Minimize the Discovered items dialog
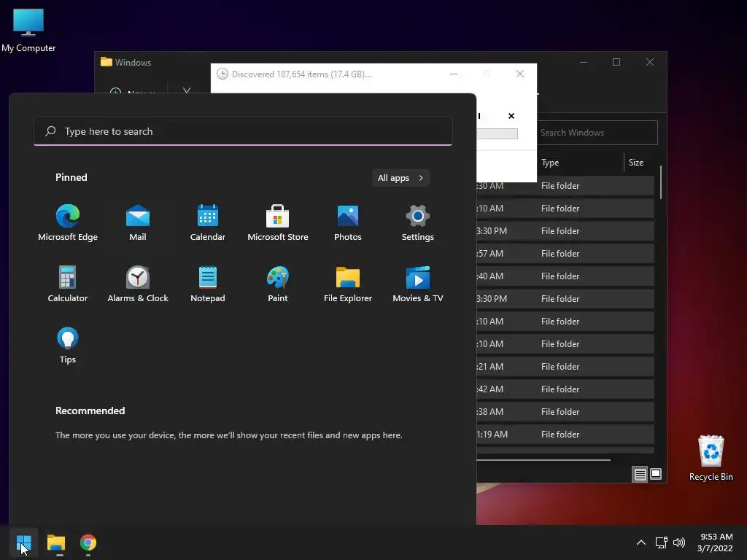Screen dimensions: 747x560 pos(454,74)
